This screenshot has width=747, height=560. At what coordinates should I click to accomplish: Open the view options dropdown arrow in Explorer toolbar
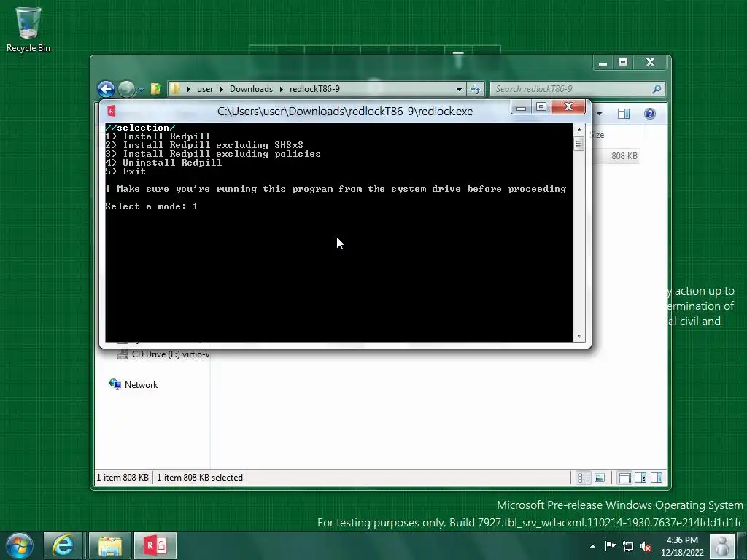coord(600,114)
